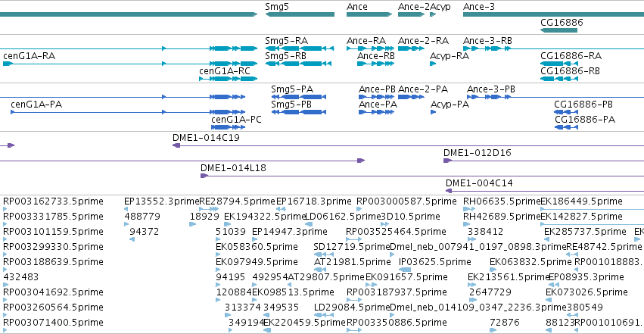Click the RP003000587.5prime EST label

coord(406,201)
